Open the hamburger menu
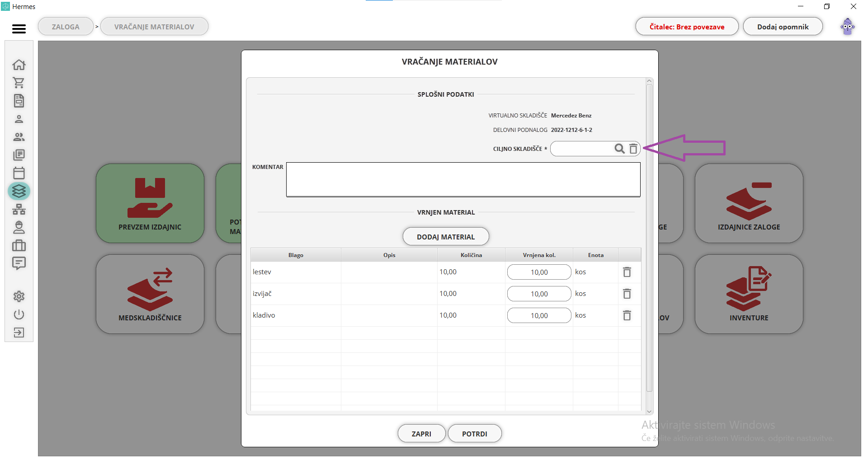This screenshot has width=868, height=464. pos(19,28)
